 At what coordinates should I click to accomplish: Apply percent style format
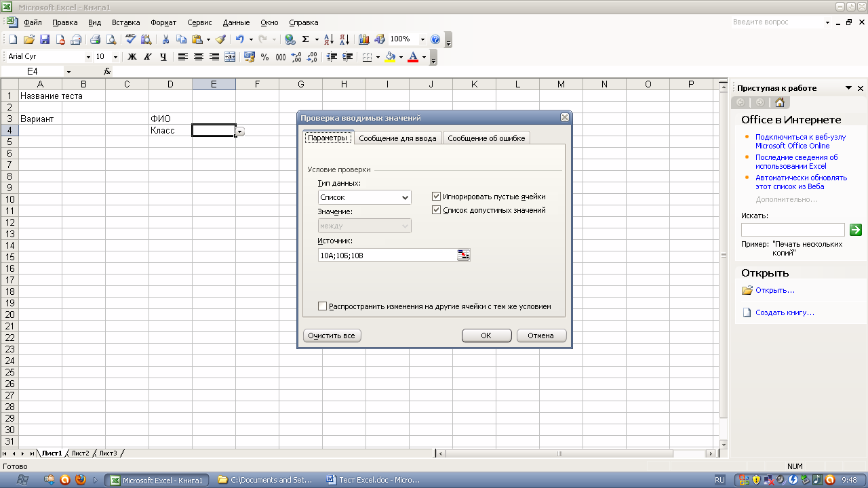(x=265, y=57)
